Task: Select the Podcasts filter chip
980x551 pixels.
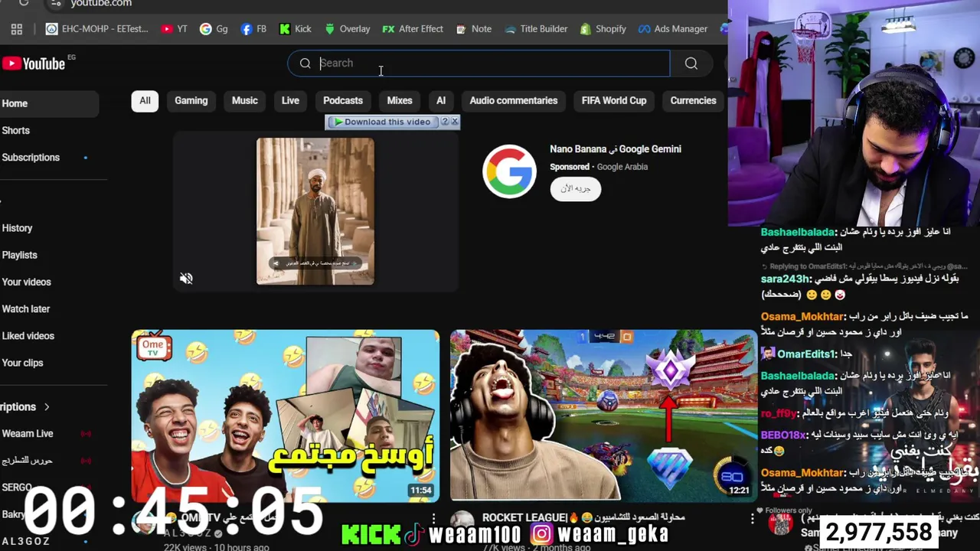Action: [343, 101]
